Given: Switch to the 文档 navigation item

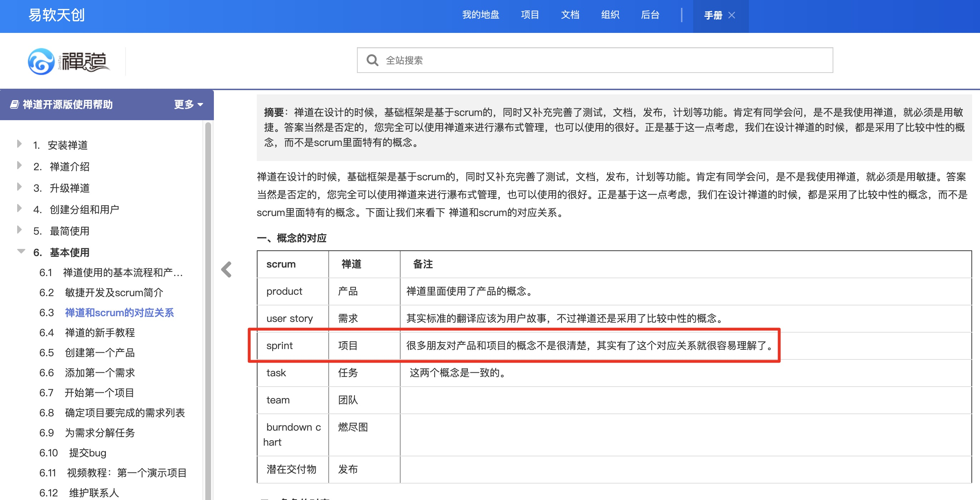Looking at the screenshot, I should [x=570, y=15].
